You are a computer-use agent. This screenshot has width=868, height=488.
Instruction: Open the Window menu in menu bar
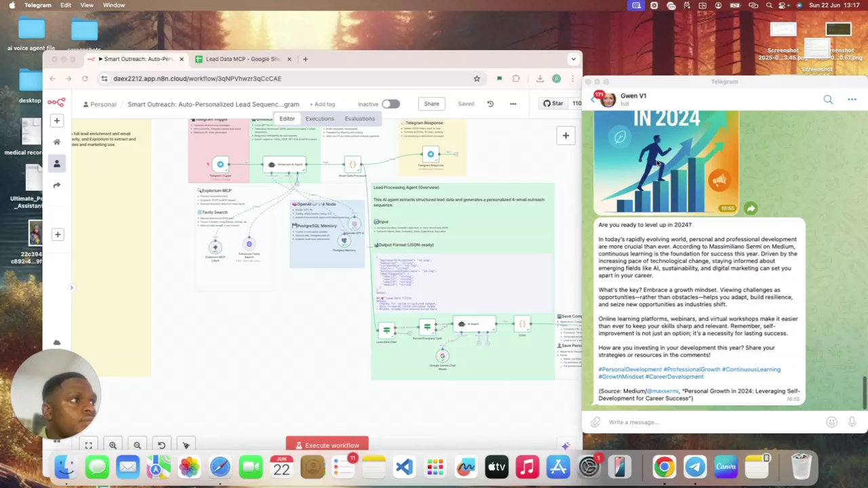(x=114, y=5)
